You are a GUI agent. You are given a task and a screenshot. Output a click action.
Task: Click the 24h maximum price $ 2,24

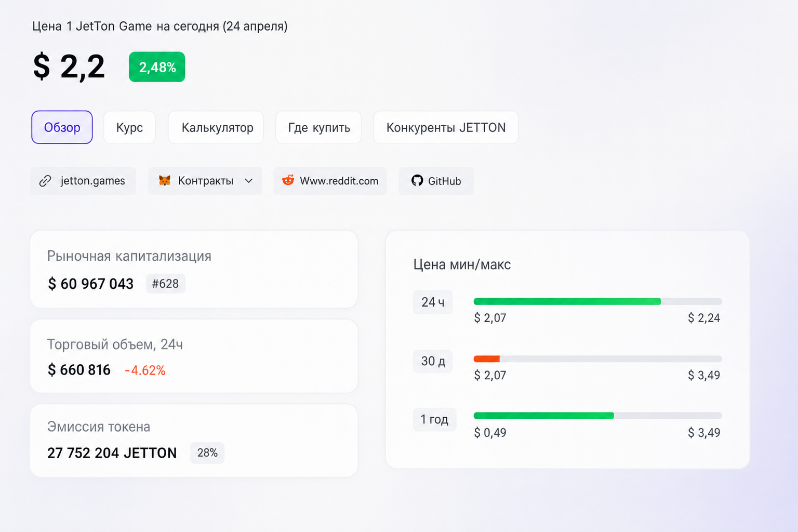[704, 318]
